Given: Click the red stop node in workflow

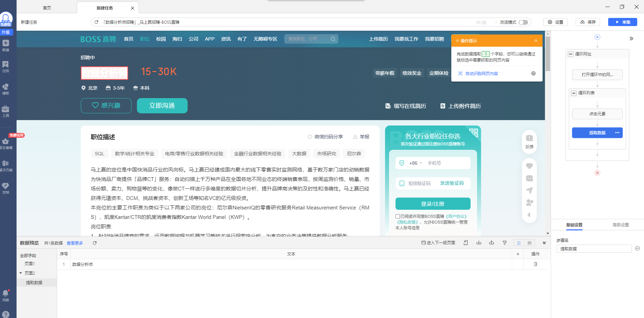Looking at the screenshot, I should [597, 173].
